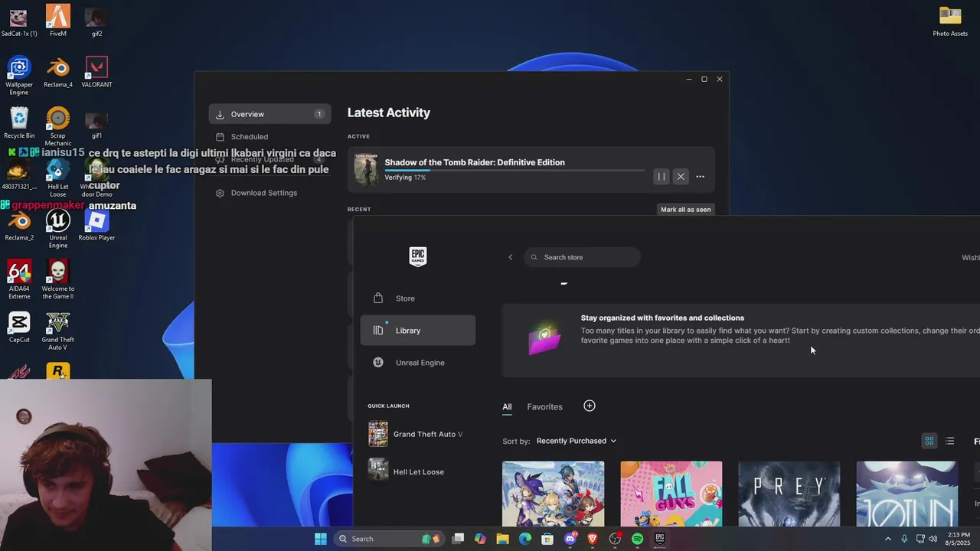Switch to the Favorites library tab
Viewport: 980px width, 551px height.
pos(544,407)
